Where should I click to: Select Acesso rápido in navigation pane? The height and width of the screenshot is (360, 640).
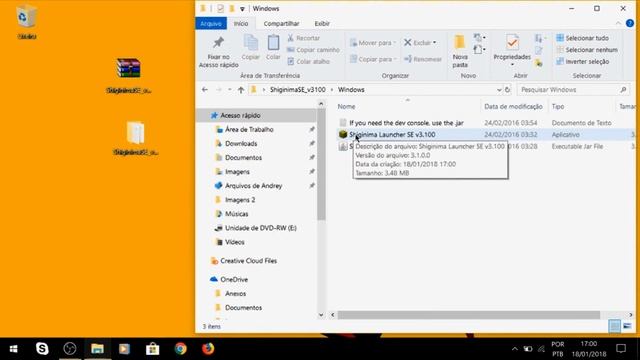tap(240, 116)
